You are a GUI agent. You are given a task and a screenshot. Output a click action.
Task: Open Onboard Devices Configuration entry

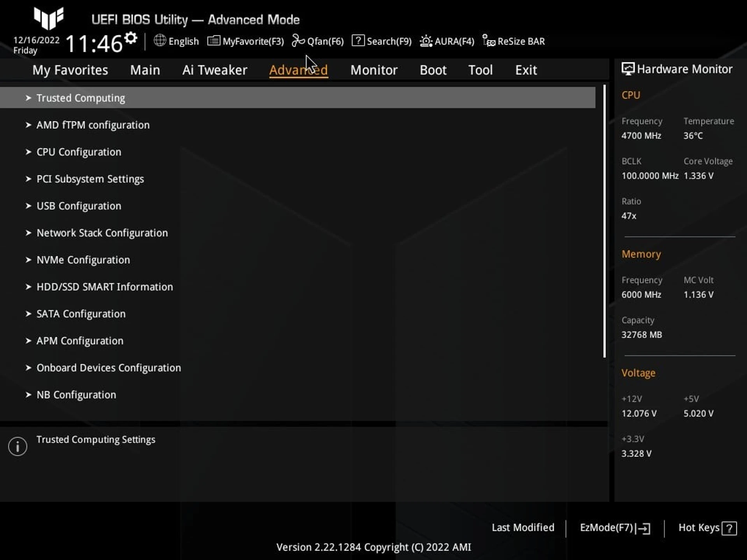[x=109, y=368]
